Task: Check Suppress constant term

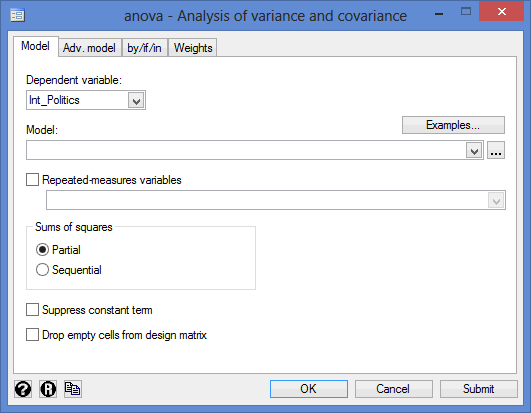Action: [x=33, y=309]
